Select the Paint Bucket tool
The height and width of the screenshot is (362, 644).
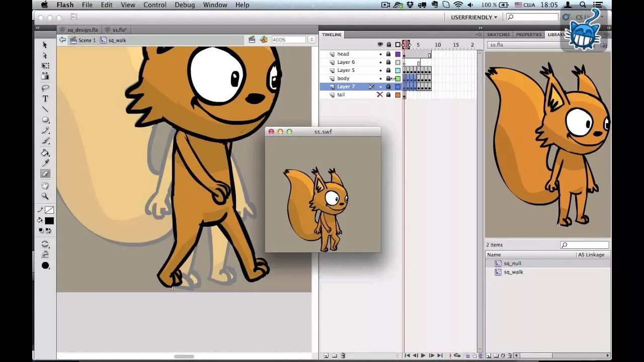tap(45, 152)
